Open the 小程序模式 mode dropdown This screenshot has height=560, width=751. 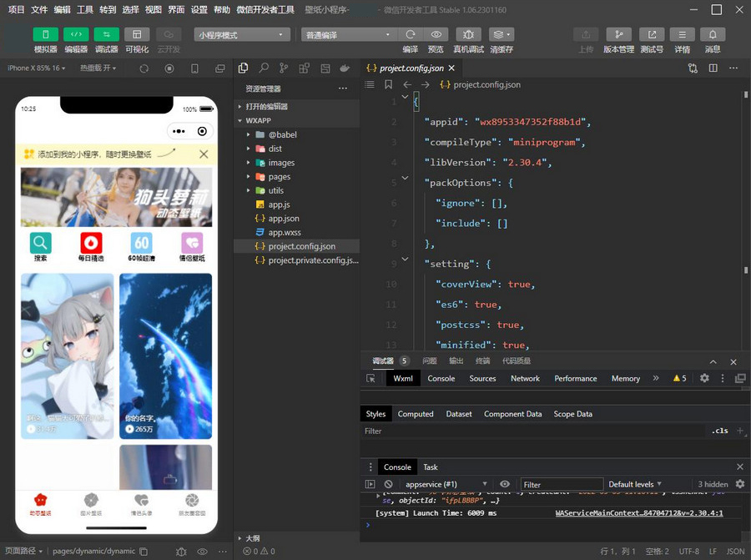[242, 35]
